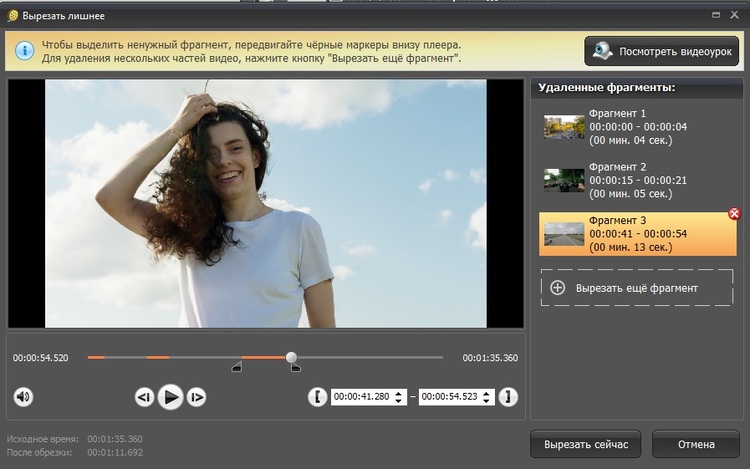Open Посмотреть видеоурок tutorial
750x469 pixels.
point(662,51)
